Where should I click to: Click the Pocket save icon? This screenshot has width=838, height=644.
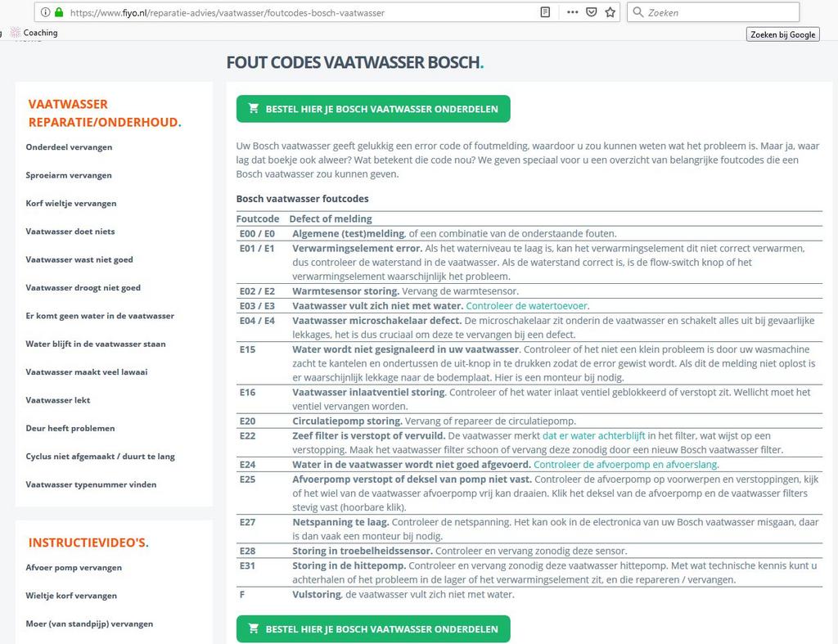[x=591, y=12]
